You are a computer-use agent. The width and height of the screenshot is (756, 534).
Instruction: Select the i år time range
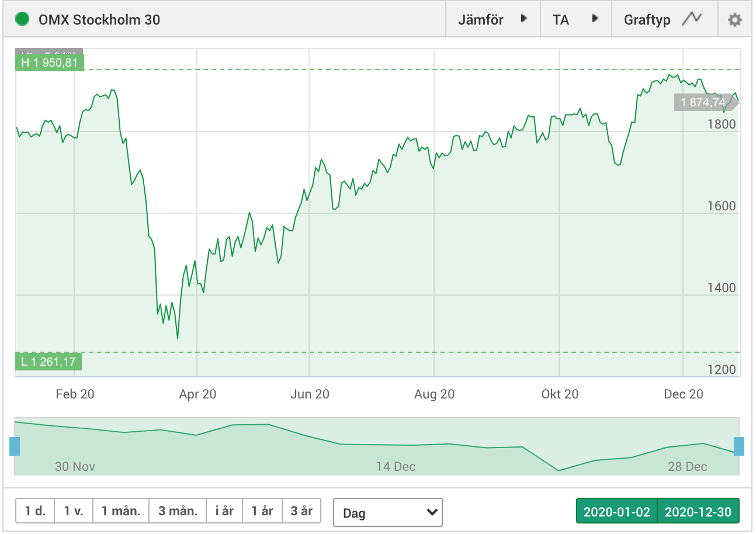pyautogui.click(x=224, y=511)
